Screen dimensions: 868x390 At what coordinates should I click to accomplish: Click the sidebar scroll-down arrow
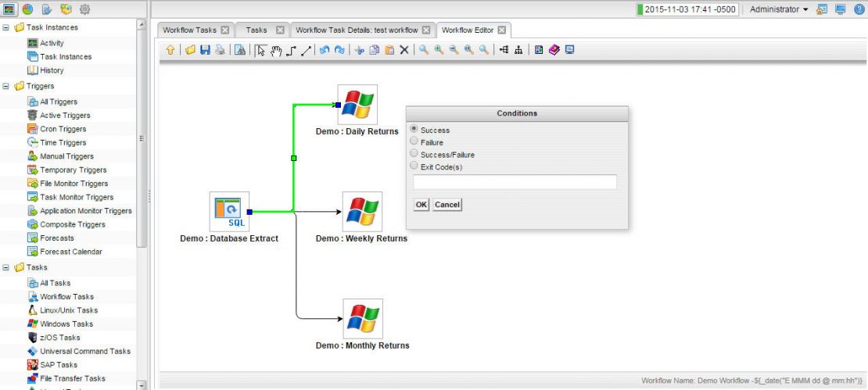pos(142,385)
